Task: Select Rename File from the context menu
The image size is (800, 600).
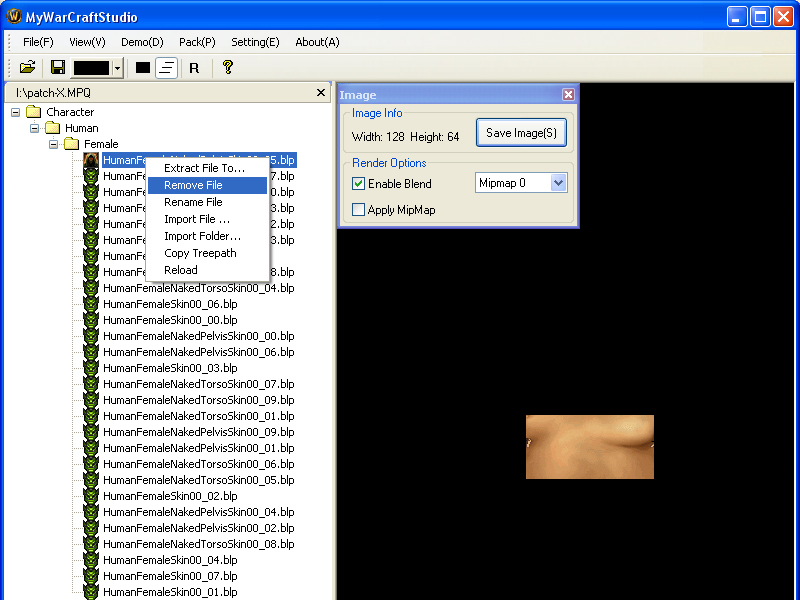Action: coord(207,202)
